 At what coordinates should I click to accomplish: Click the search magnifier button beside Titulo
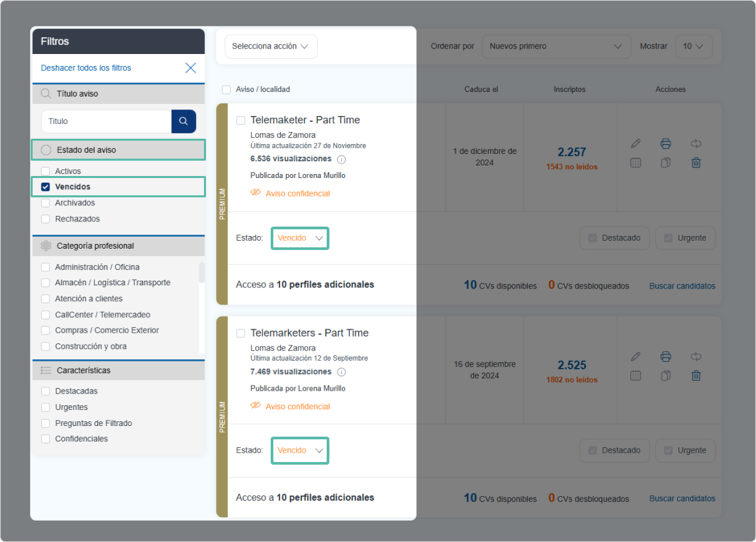point(183,121)
